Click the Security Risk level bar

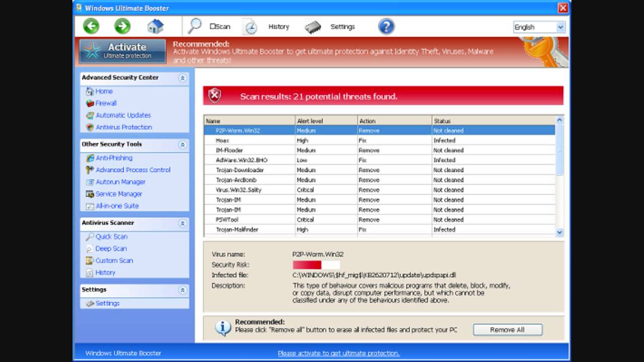[316, 265]
